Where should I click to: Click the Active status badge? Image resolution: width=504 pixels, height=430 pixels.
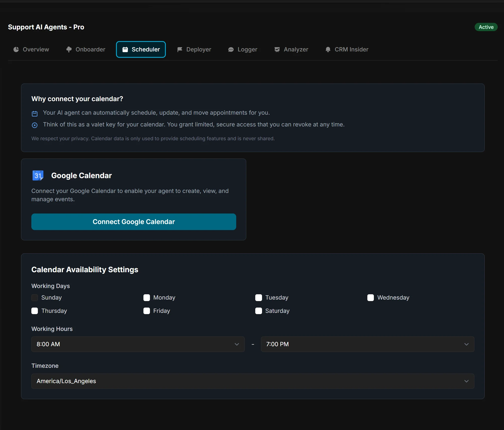[486, 27]
